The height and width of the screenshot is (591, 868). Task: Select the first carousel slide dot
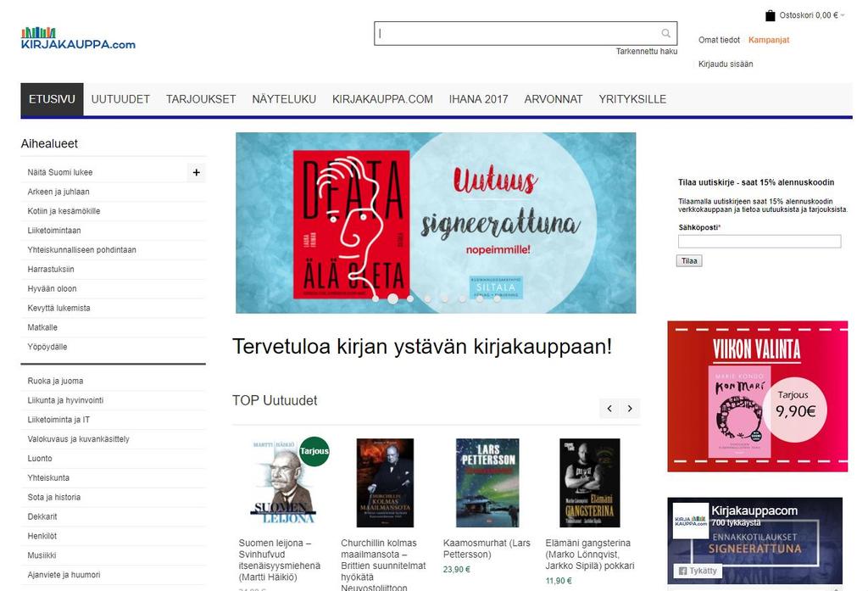(x=376, y=298)
